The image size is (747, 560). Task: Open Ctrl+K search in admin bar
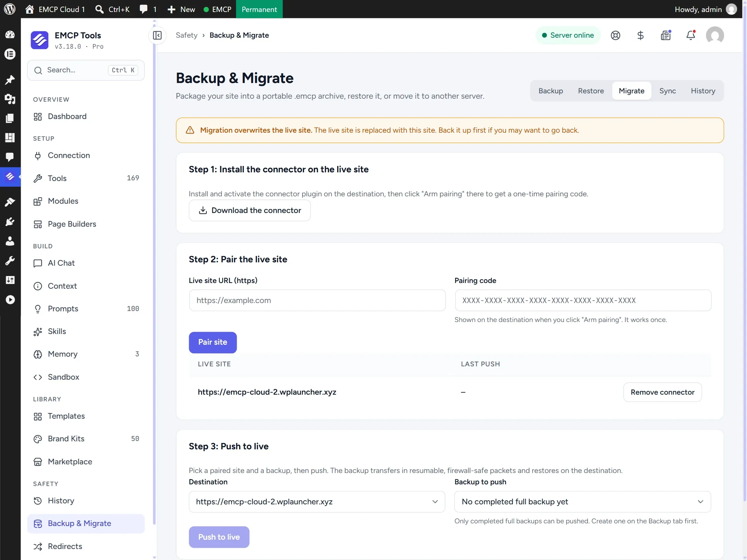pyautogui.click(x=112, y=9)
